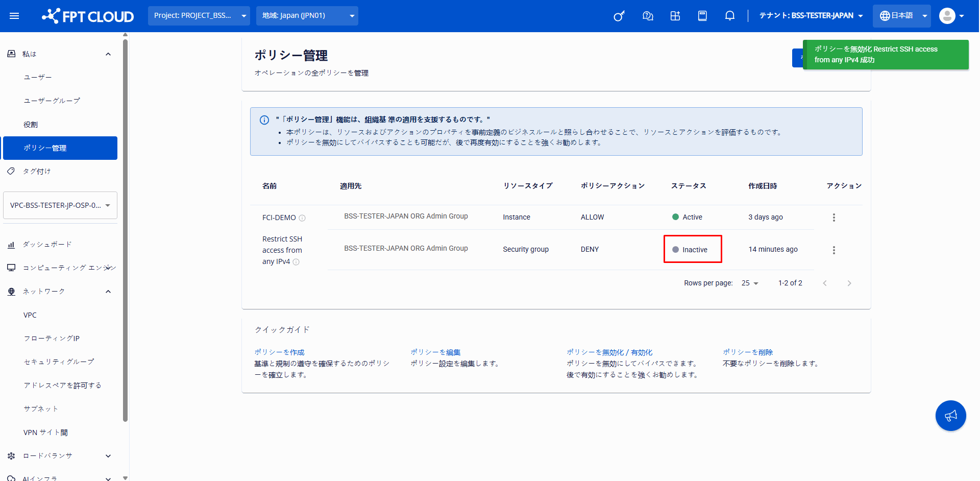Click the user avatar icon
This screenshot has height=481, width=980.
(947, 16)
